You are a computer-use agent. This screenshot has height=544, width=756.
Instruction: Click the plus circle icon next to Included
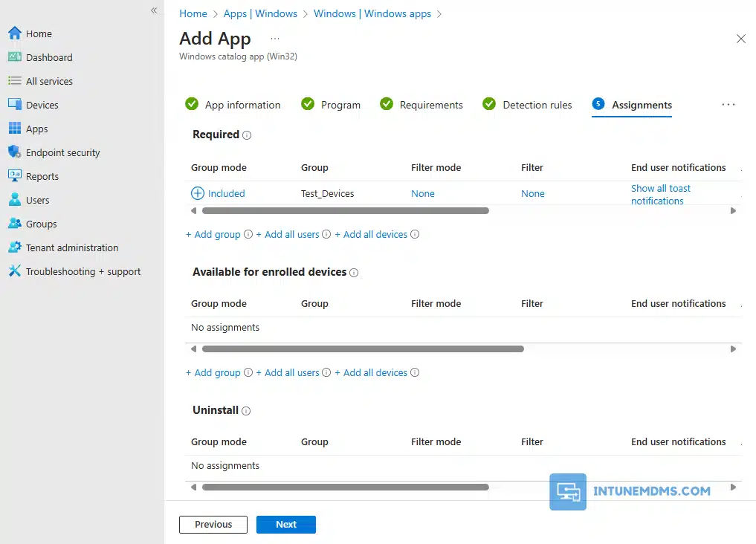(x=198, y=193)
